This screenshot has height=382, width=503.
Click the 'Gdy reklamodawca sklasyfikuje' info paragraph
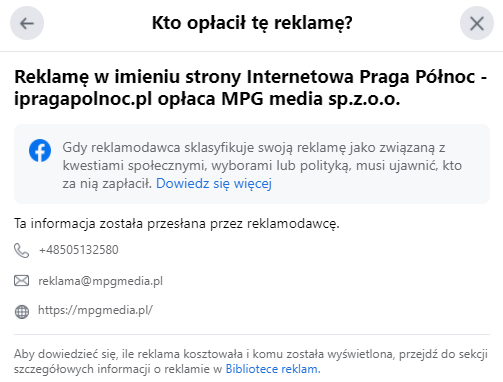click(262, 166)
